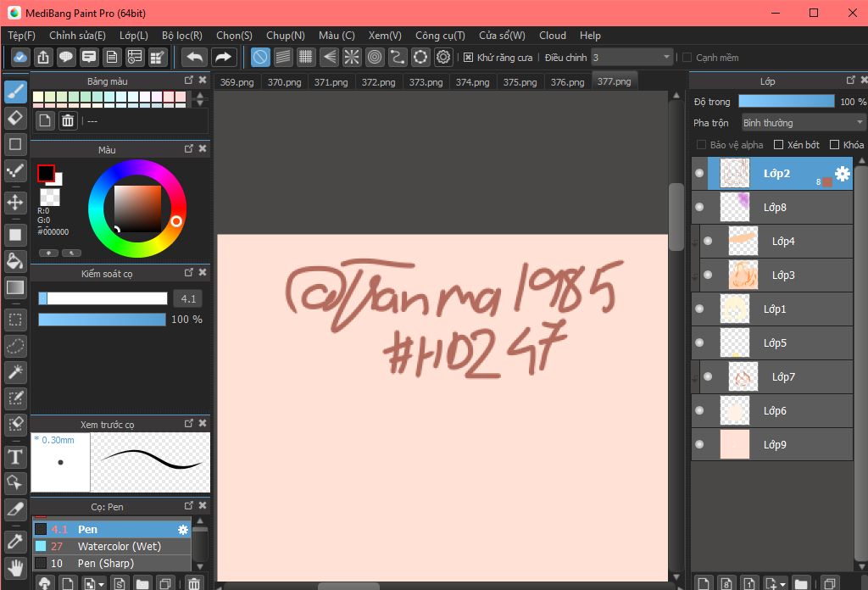The height and width of the screenshot is (590, 868).
Task: Select the Eraser tool
Action: point(15,118)
